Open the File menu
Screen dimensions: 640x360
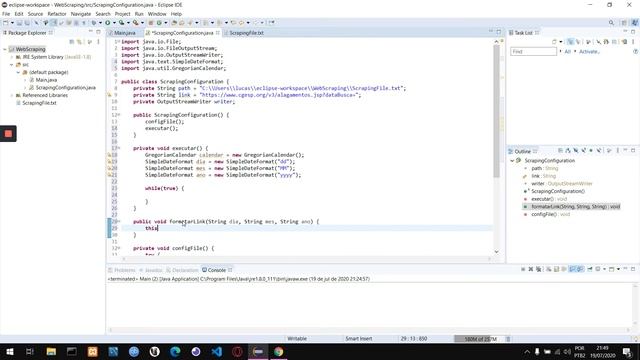pos(6,13)
